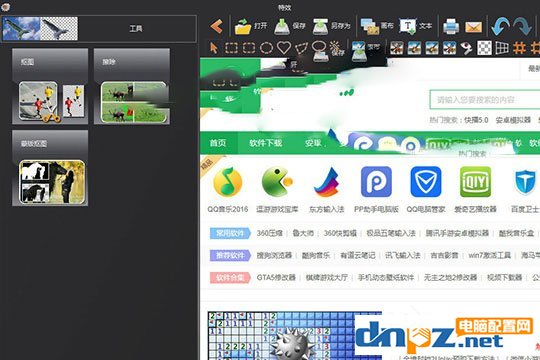This screenshot has width=540, height=360.
Task: Click the 首页 tab in the canvas page
Action: [218, 143]
